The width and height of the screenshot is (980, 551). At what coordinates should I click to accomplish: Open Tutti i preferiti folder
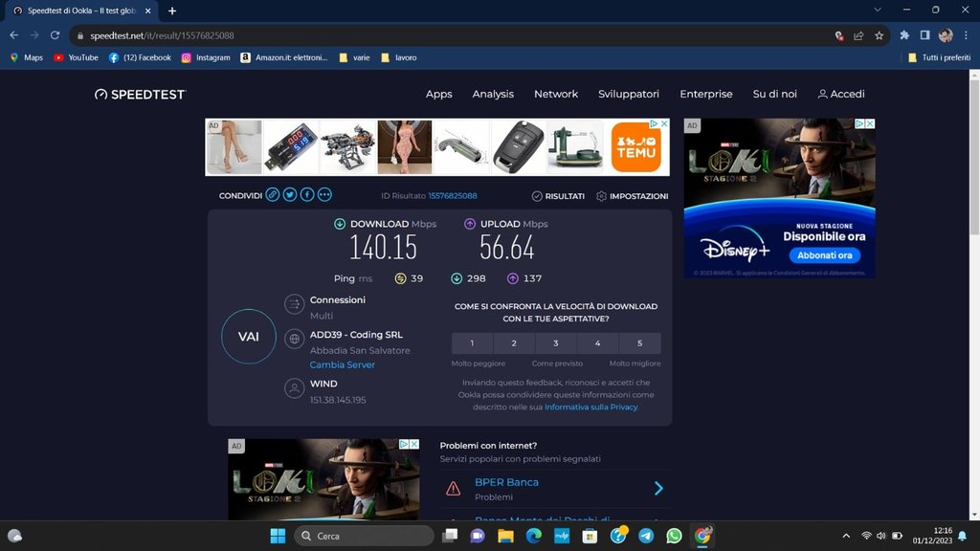coord(939,57)
